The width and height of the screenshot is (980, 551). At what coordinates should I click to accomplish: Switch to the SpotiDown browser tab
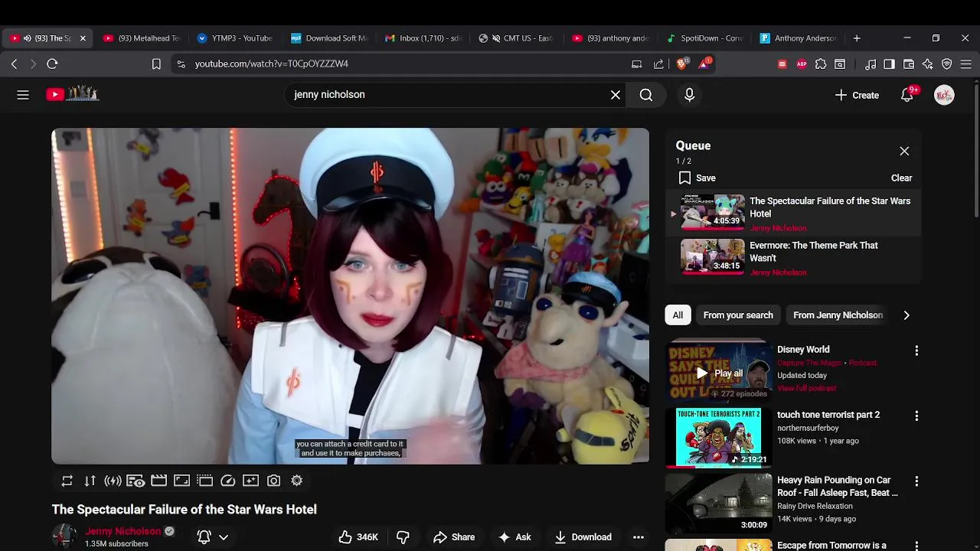[x=705, y=38]
